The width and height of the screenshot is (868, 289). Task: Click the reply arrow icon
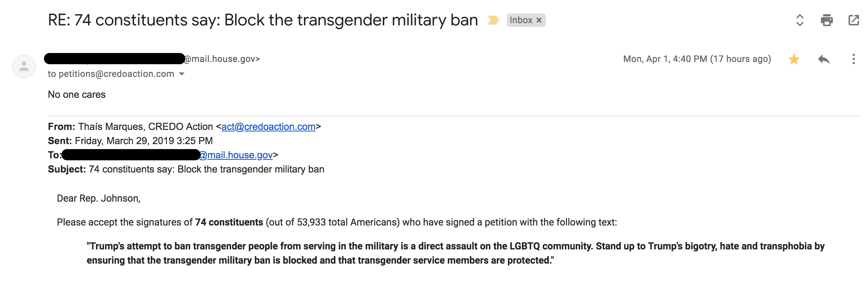point(824,59)
